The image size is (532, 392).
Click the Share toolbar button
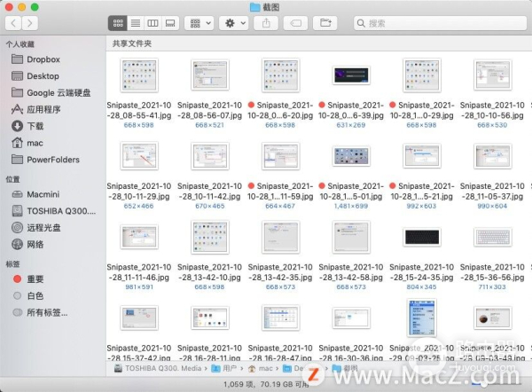(x=266, y=23)
